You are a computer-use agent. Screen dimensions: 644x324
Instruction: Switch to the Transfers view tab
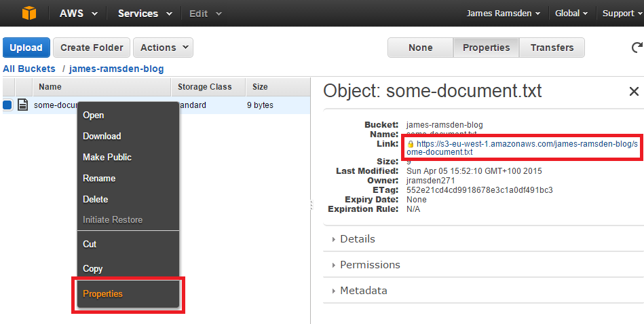pyautogui.click(x=552, y=48)
